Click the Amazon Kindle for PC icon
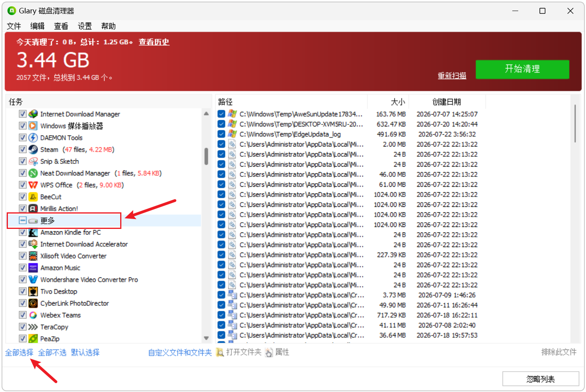This screenshot has height=392, width=586. click(x=33, y=232)
